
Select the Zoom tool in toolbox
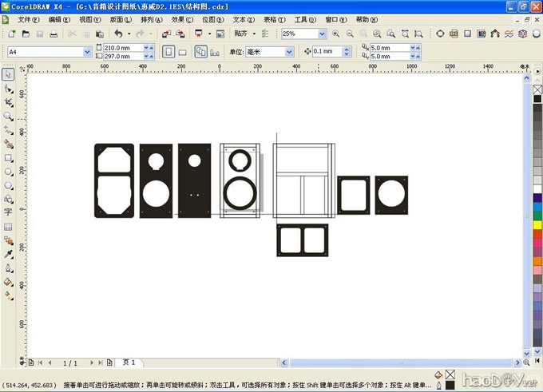tap(8, 116)
